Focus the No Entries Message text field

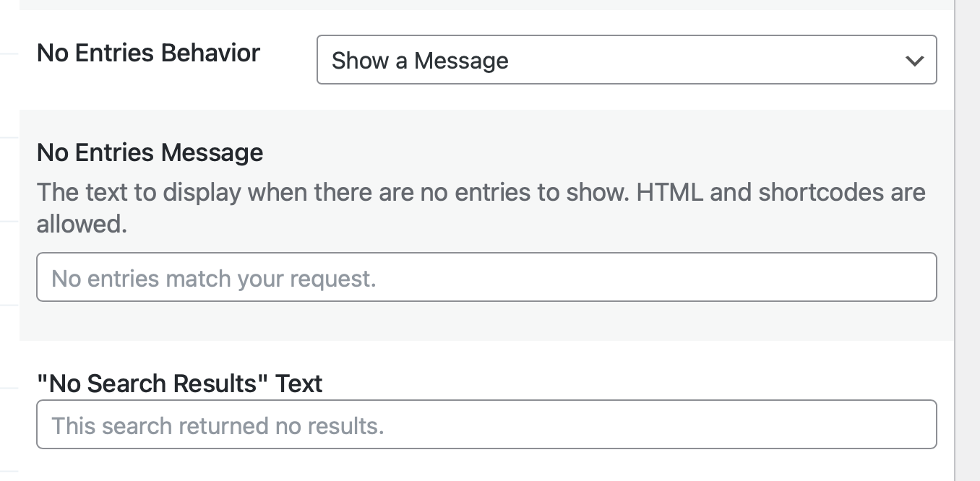click(486, 277)
